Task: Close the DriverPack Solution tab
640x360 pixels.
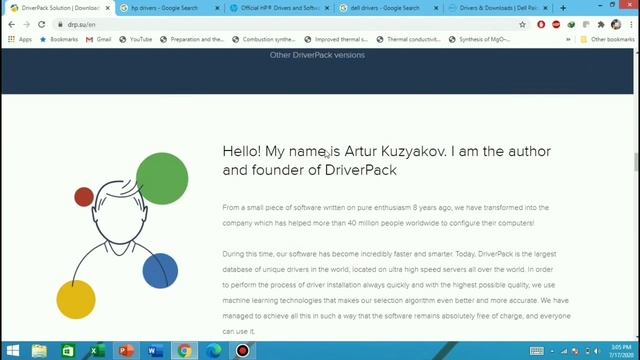Action: pos(108,8)
